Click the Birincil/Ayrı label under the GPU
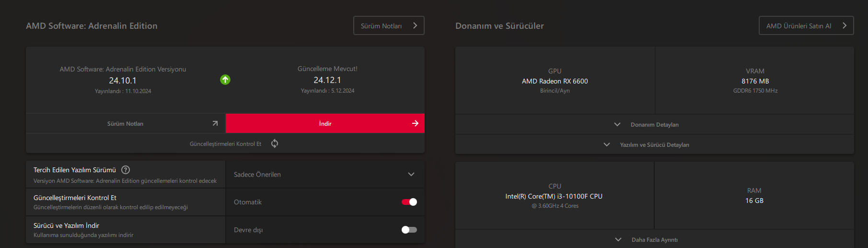Image resolution: width=868 pixels, height=248 pixels. click(555, 91)
